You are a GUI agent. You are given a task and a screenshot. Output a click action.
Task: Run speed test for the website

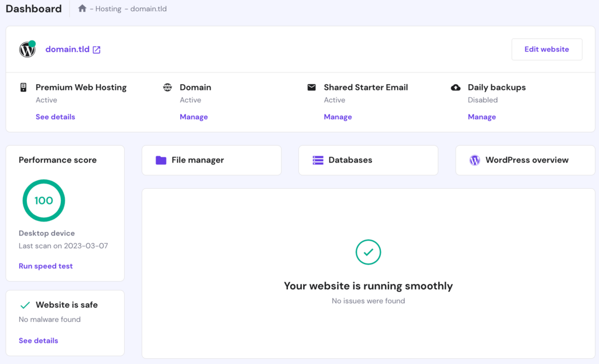click(x=45, y=266)
